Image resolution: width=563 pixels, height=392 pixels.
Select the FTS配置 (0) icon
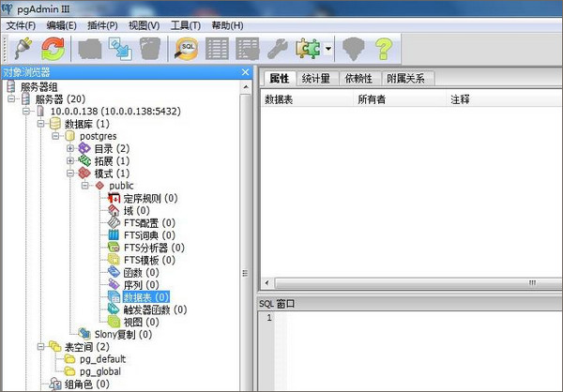coord(114,222)
